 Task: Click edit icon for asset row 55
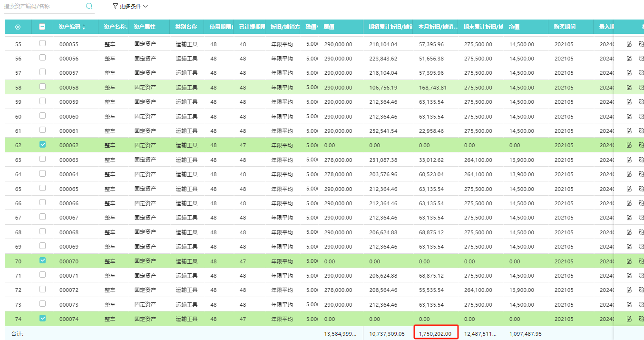pos(629,44)
